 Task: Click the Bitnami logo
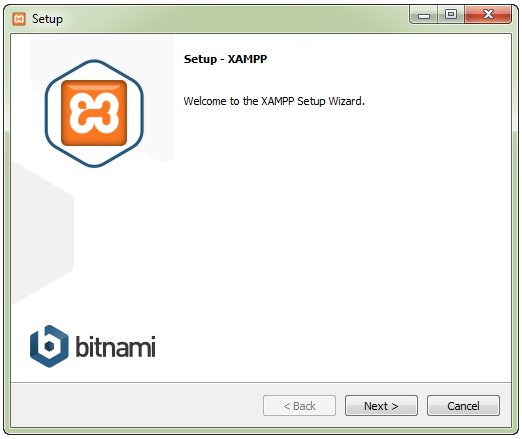(x=93, y=346)
